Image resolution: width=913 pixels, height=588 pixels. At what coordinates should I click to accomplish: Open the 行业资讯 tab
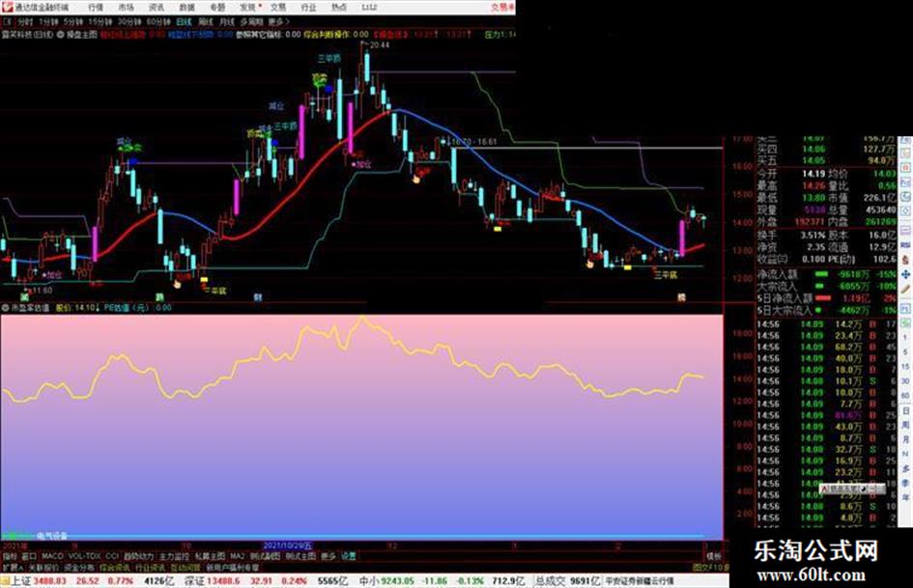tap(151, 567)
